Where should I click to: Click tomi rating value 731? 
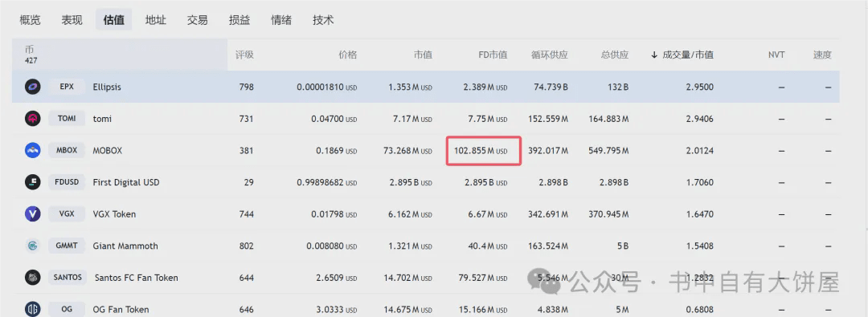coord(246,119)
